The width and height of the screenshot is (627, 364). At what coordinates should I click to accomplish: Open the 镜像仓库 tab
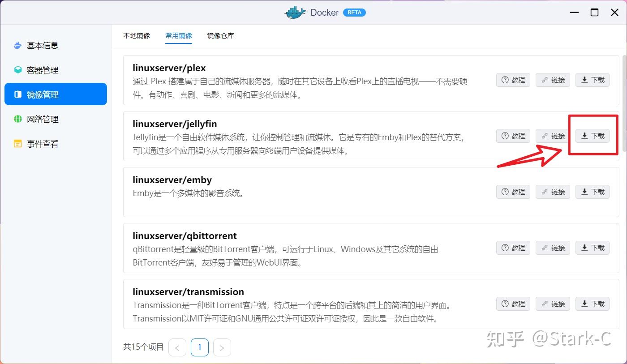pos(220,35)
